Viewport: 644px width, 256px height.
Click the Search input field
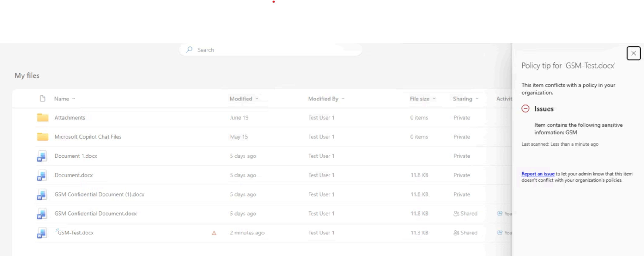[x=271, y=50]
